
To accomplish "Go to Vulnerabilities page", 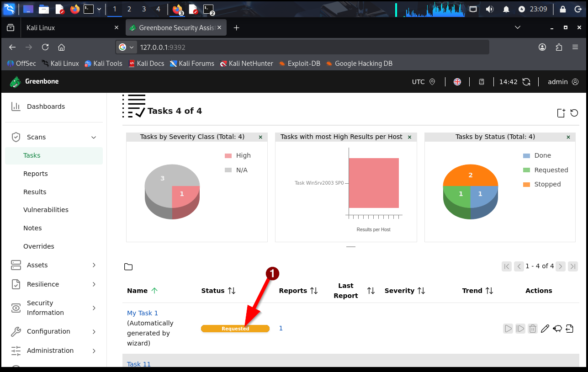I will 46,210.
